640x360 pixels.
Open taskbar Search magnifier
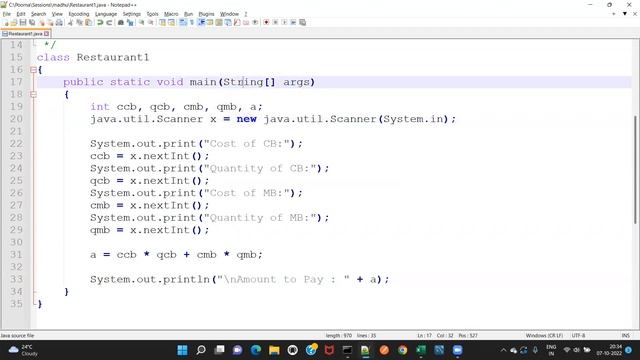click(x=201, y=350)
